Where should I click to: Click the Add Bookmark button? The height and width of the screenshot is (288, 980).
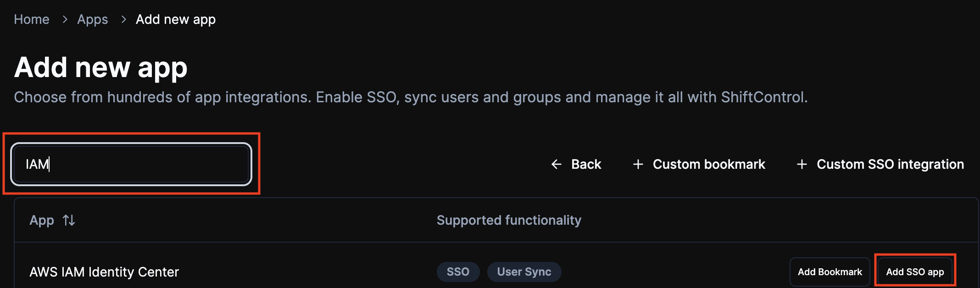(x=830, y=271)
